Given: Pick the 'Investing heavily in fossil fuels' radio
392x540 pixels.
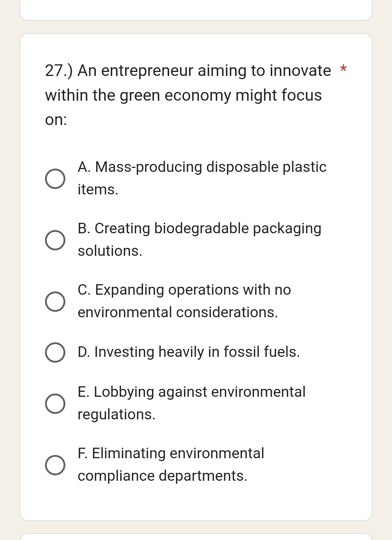Looking at the screenshot, I should (x=55, y=352).
